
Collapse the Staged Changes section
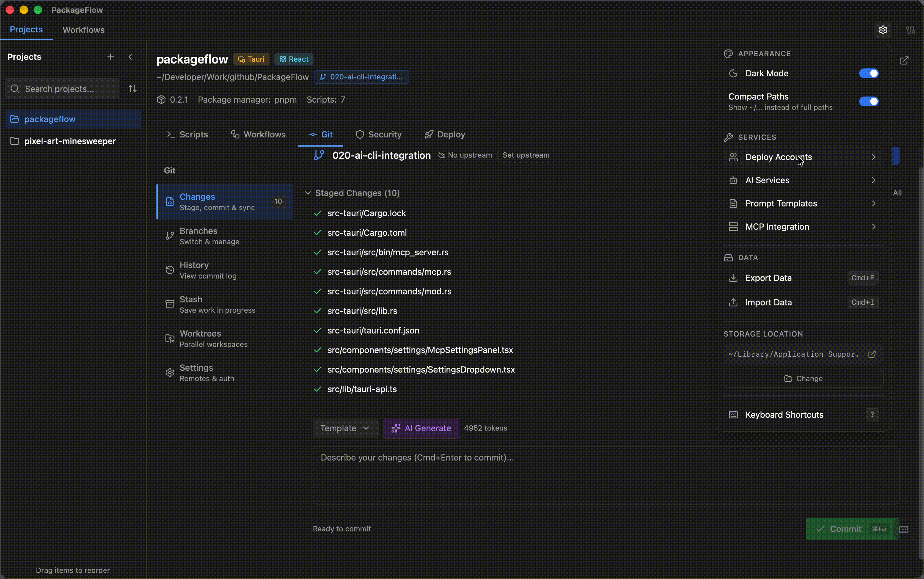click(x=308, y=193)
